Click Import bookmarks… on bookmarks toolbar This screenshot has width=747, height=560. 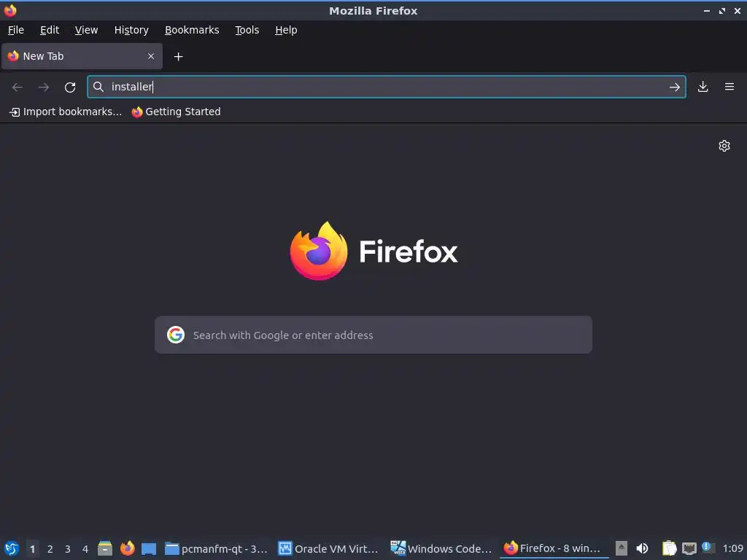[x=66, y=112]
